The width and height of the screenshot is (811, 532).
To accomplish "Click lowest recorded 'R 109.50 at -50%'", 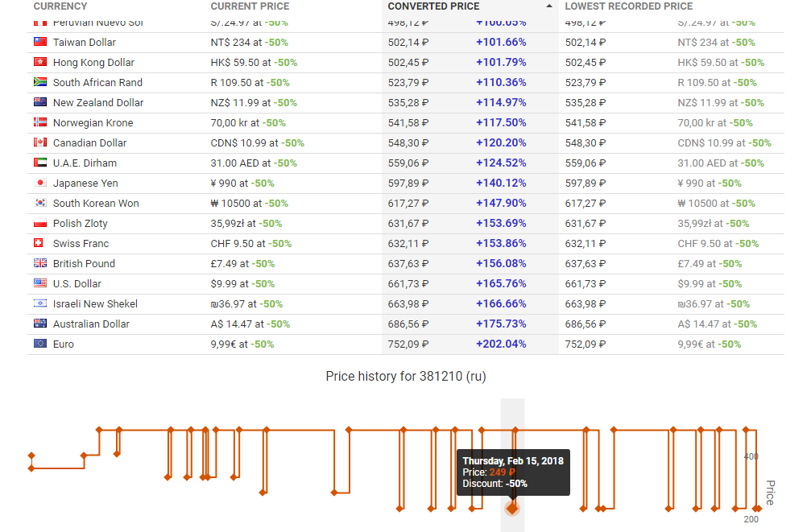I will pyautogui.click(x=717, y=83).
